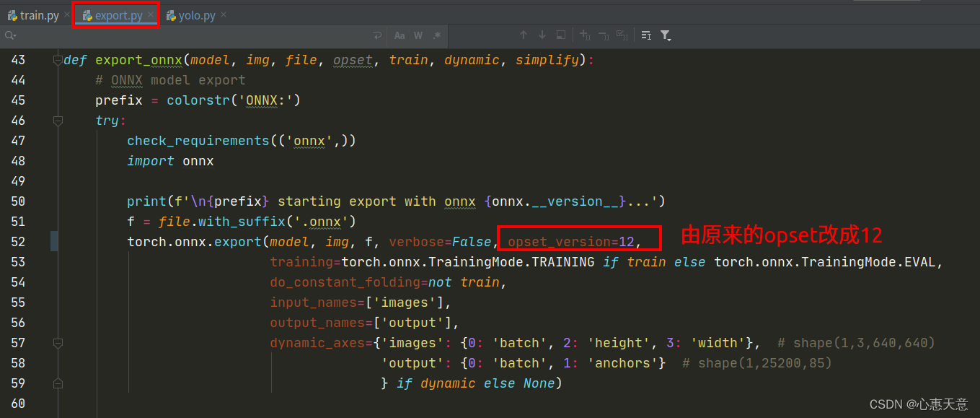Click the multiple-lines toggle icon
980x418 pixels.
[646, 35]
